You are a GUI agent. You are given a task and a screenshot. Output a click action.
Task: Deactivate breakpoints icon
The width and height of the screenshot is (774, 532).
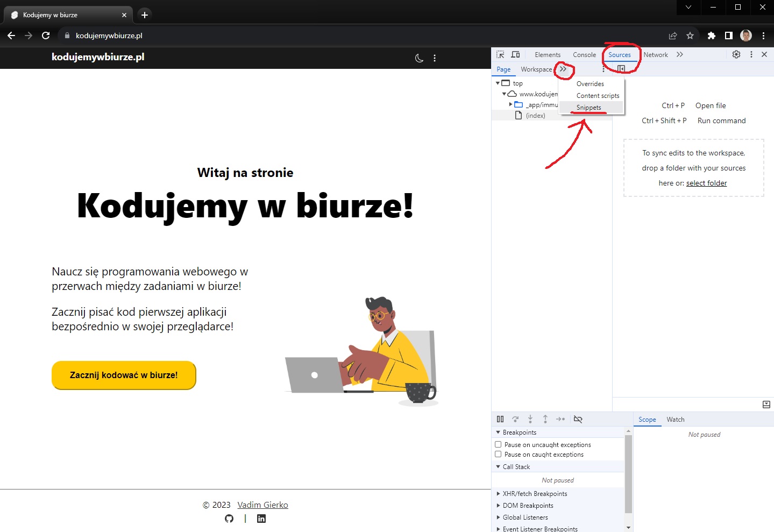(x=578, y=419)
